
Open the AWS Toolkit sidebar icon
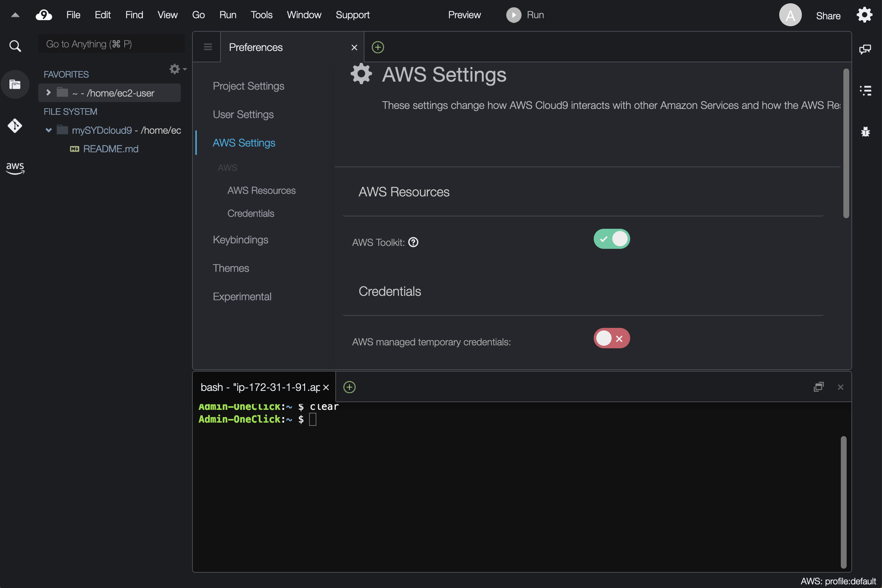point(15,168)
